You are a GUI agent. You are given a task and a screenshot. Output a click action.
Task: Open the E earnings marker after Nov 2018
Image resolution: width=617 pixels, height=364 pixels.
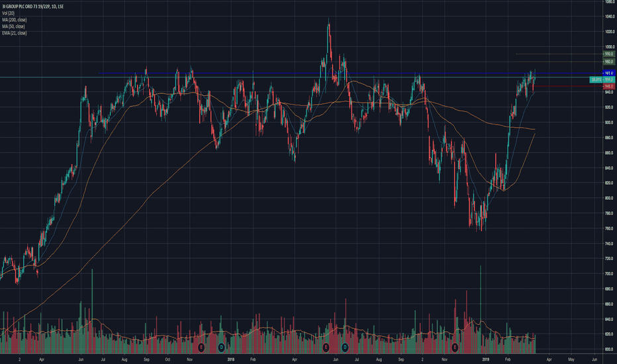click(x=455, y=347)
